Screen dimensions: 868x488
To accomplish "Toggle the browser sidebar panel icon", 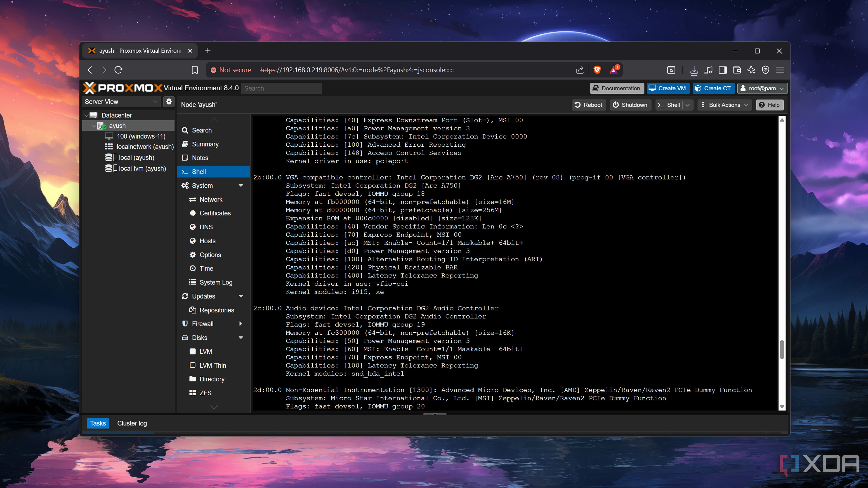I will tap(722, 70).
